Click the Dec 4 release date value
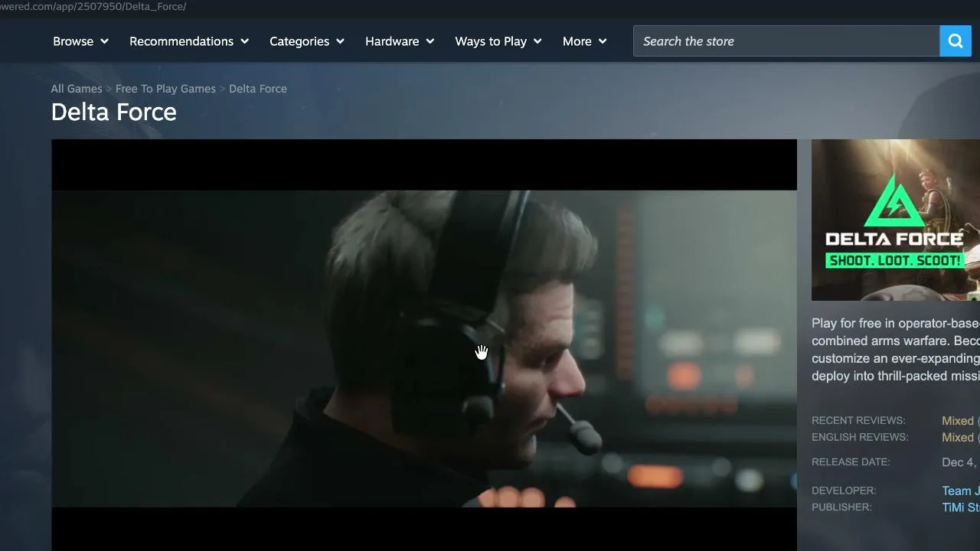This screenshot has height=551, width=980. pos(960,462)
